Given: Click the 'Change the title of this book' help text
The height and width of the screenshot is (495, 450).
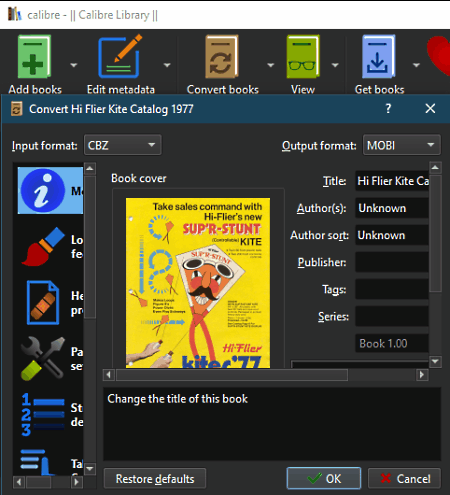Looking at the screenshot, I should 177,399.
